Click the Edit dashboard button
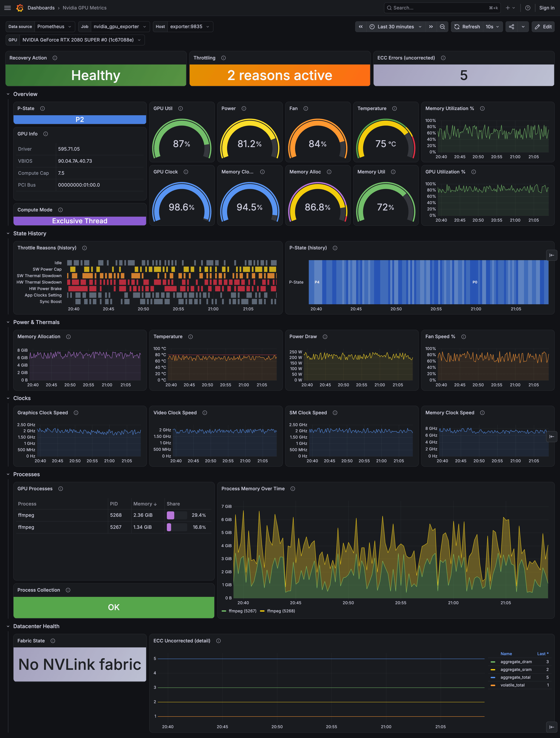Image resolution: width=560 pixels, height=738 pixels. point(543,27)
